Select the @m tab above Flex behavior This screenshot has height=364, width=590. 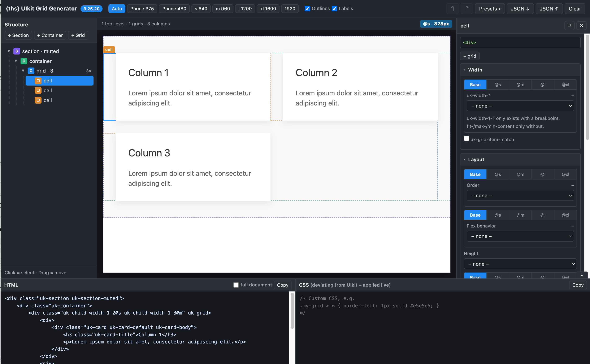click(520, 215)
